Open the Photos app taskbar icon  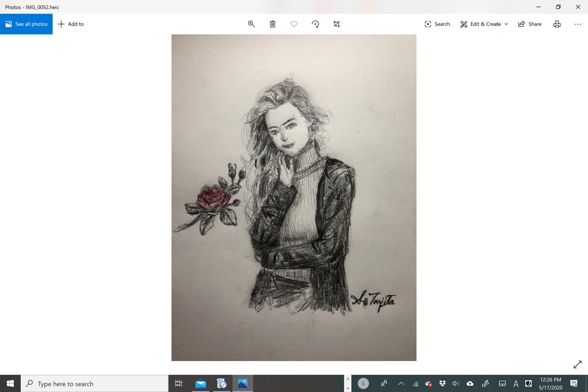[242, 384]
